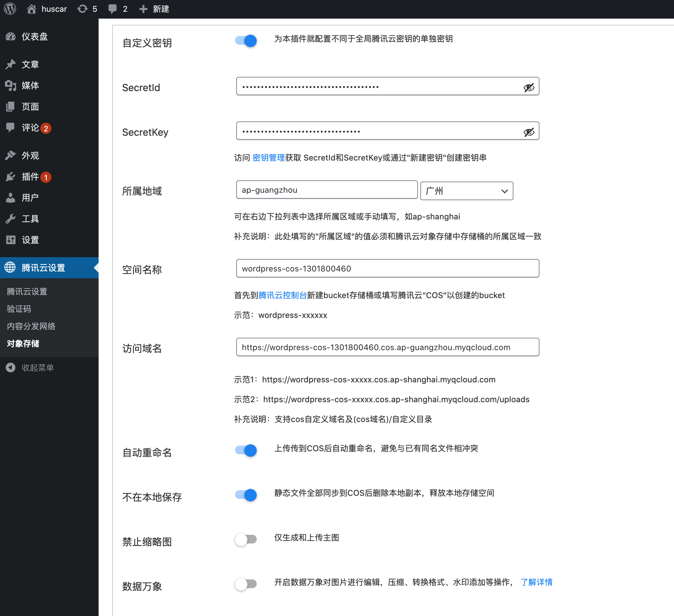Toggle 自动重命名 switch
This screenshot has width=674, height=616.
[x=246, y=450]
